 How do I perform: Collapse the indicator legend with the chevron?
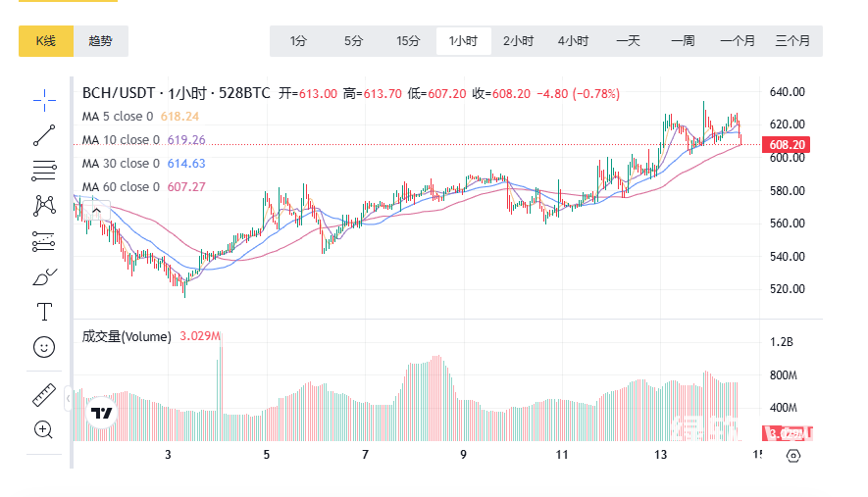point(96,209)
